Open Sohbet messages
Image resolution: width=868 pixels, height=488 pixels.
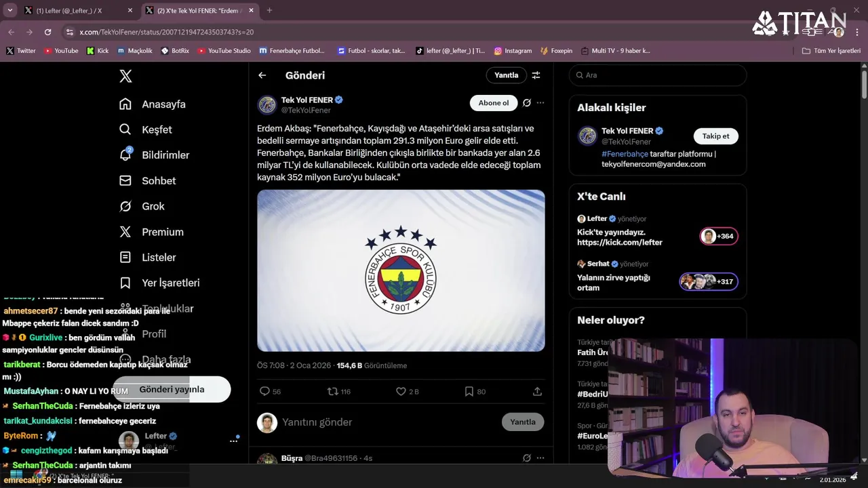(x=147, y=181)
